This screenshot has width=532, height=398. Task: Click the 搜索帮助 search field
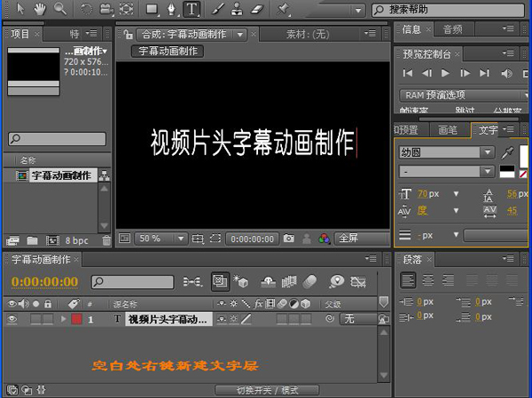pyautogui.click(x=449, y=10)
